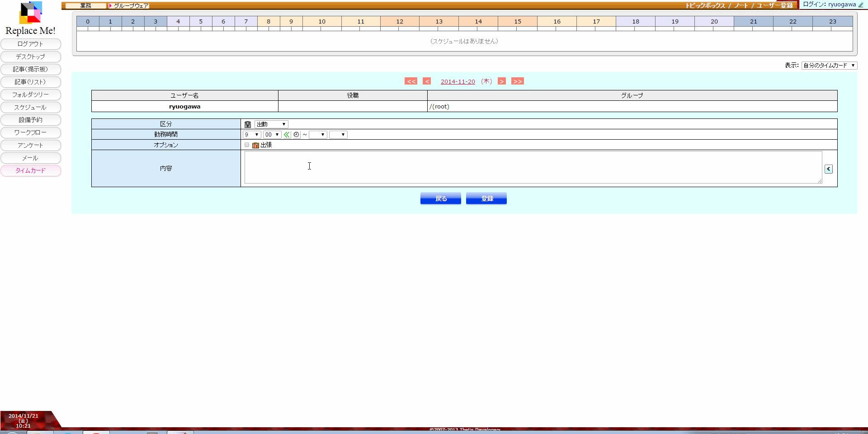This screenshot has height=434, width=868.
Task: Jump forward with the >> date button
Action: (x=518, y=81)
